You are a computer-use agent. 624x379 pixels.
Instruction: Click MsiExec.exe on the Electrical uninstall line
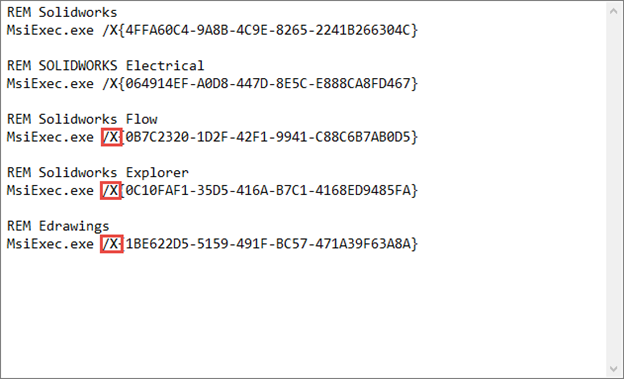pyautogui.click(x=50, y=84)
